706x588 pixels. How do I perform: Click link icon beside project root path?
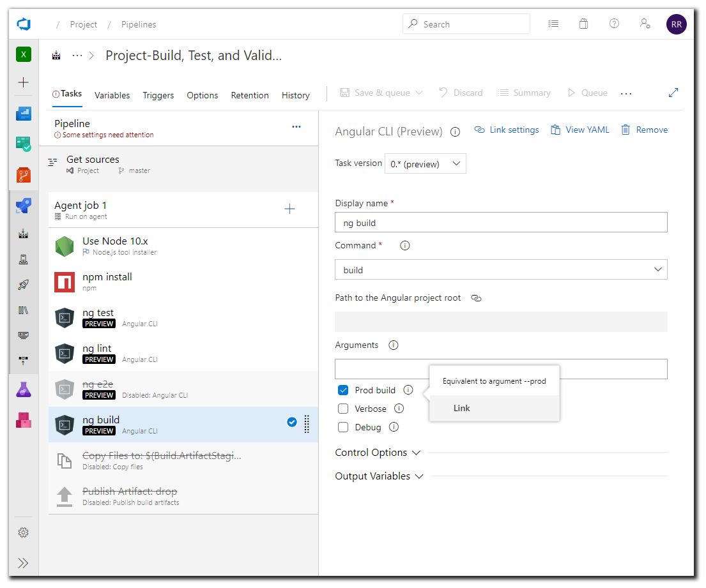(x=476, y=298)
